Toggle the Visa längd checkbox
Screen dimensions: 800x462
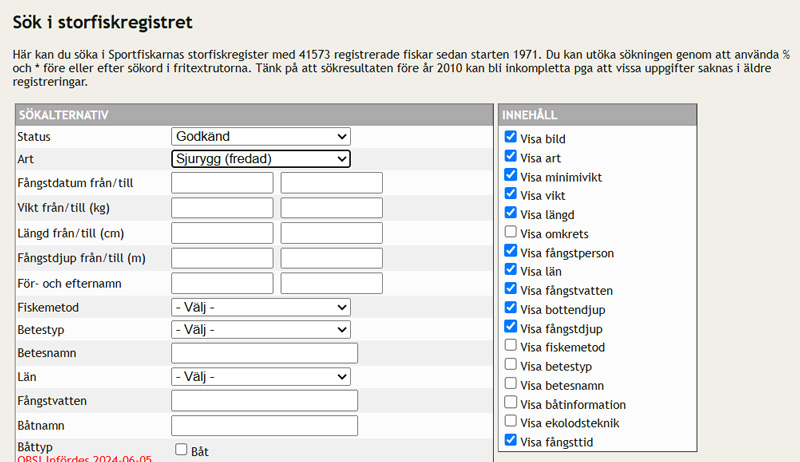click(511, 212)
